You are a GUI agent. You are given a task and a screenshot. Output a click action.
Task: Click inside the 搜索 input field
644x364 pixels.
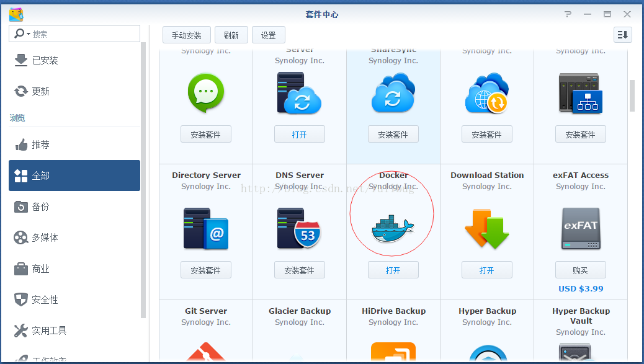[74, 33]
